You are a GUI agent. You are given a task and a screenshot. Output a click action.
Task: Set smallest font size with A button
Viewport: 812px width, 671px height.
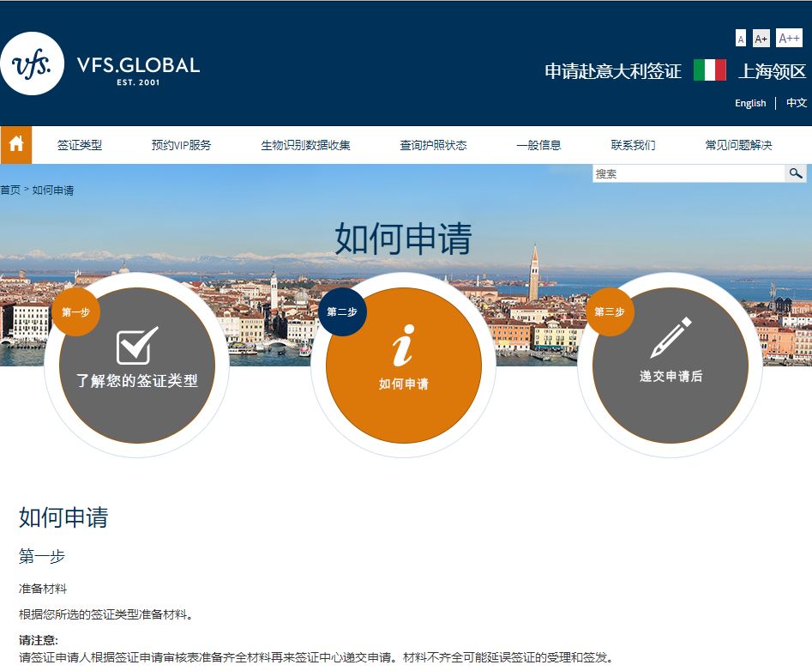[x=741, y=39]
